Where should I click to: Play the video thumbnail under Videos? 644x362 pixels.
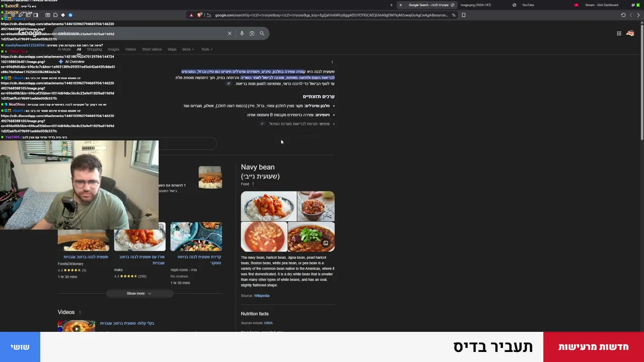point(76,327)
